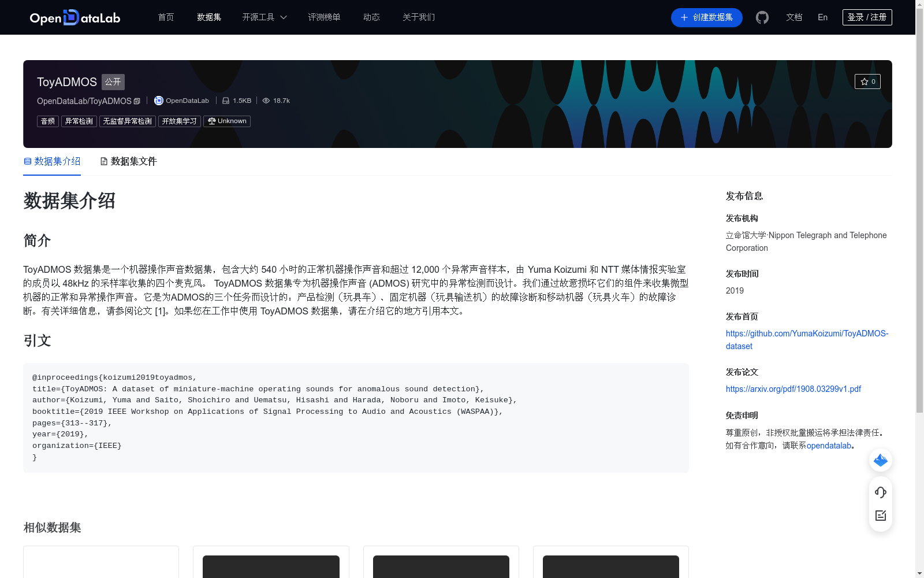Open 动态 navigation item
The height and width of the screenshot is (578, 924).
(371, 17)
